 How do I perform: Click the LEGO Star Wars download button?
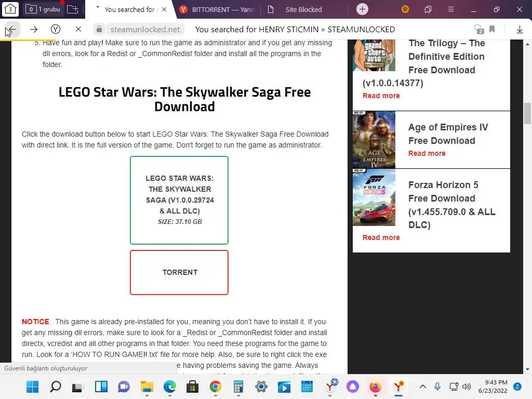(x=179, y=200)
